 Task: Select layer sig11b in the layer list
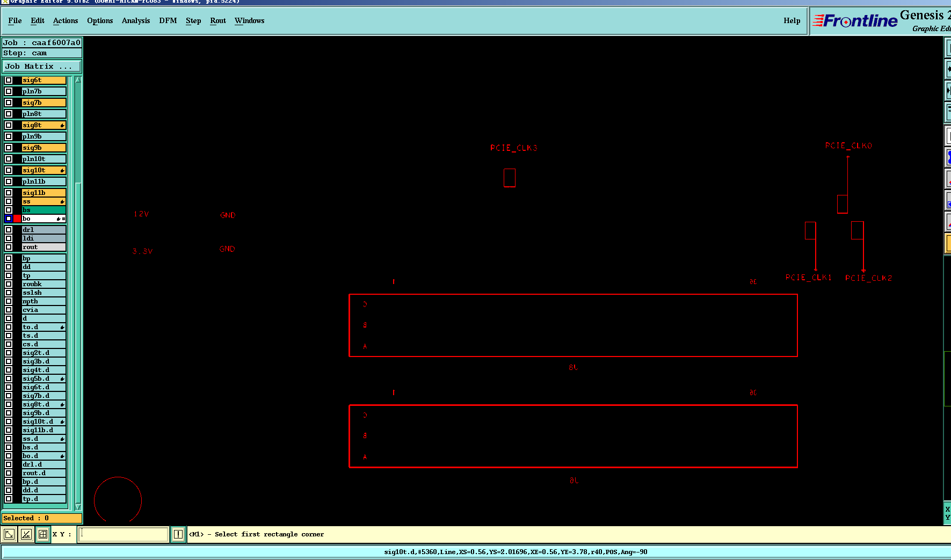(43, 193)
